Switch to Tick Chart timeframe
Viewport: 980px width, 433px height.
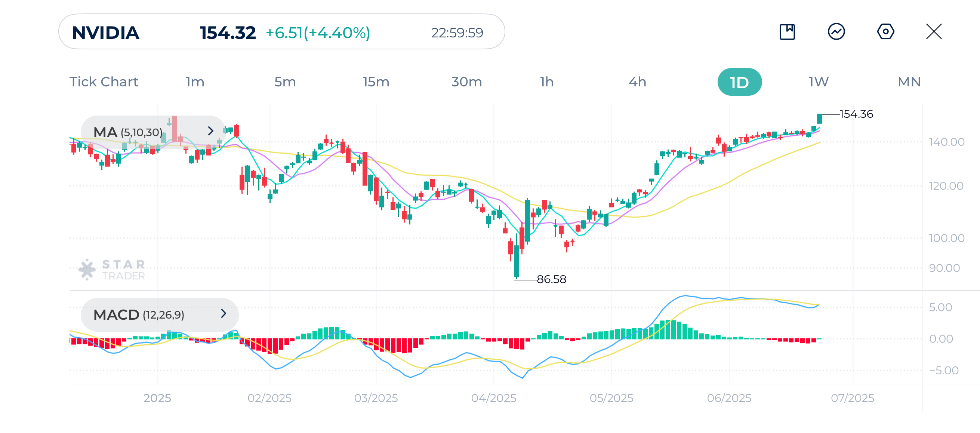[x=104, y=82]
